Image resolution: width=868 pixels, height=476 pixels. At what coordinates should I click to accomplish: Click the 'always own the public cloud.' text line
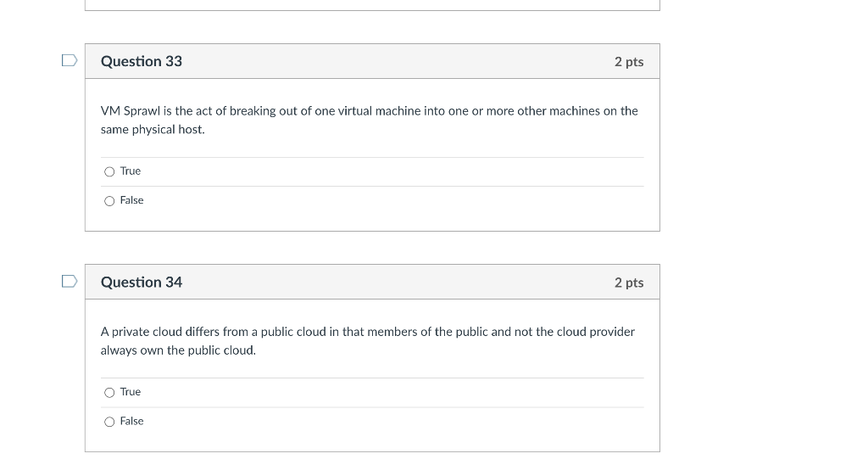point(178,350)
